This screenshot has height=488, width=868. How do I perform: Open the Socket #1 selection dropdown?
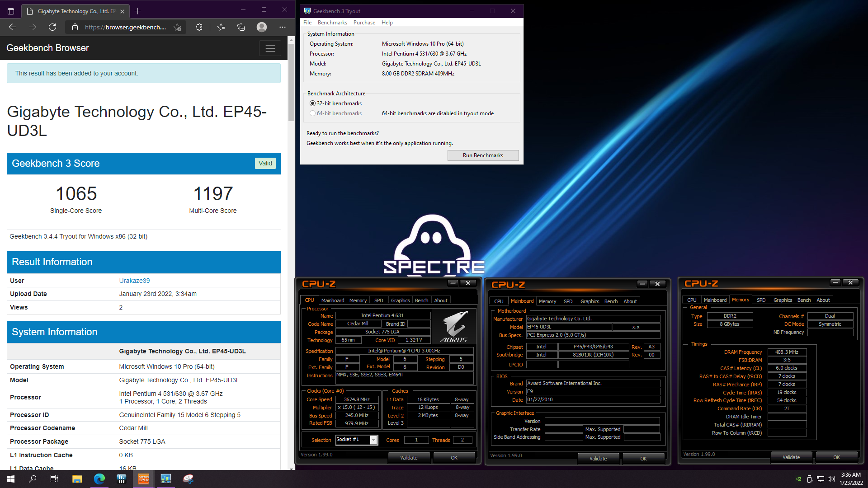pyautogui.click(x=356, y=440)
